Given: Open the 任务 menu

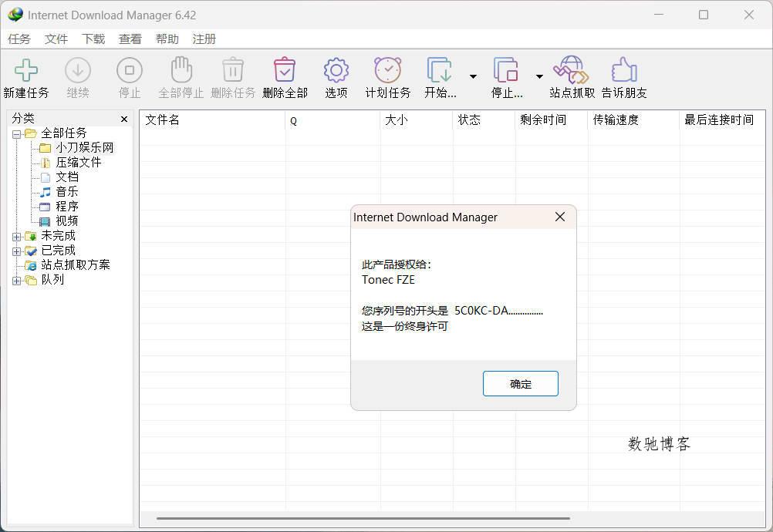Looking at the screenshot, I should (x=19, y=39).
